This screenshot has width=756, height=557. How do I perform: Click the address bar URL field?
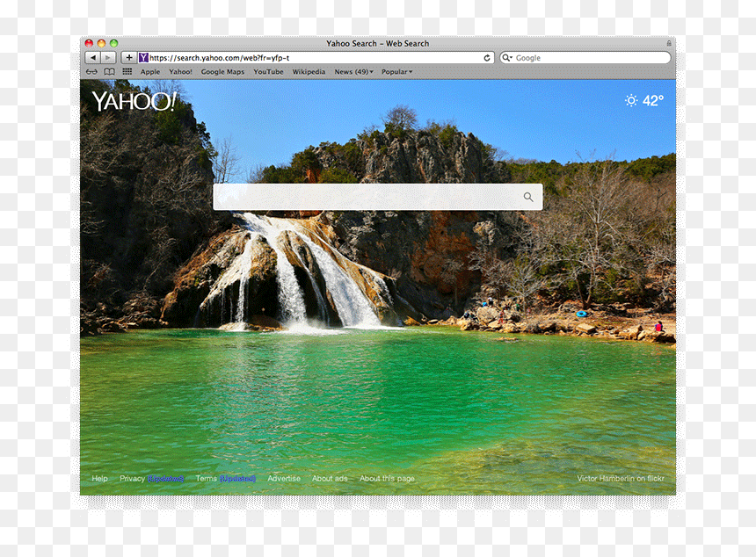tap(315, 58)
